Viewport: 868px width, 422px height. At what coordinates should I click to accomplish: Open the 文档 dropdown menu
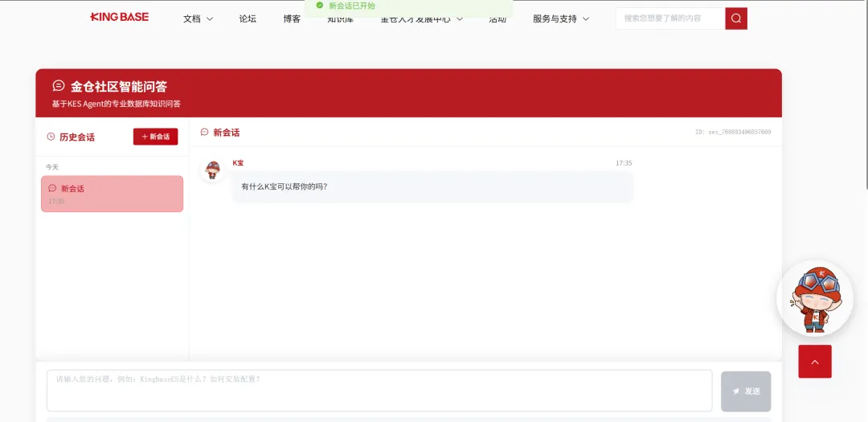[199, 18]
